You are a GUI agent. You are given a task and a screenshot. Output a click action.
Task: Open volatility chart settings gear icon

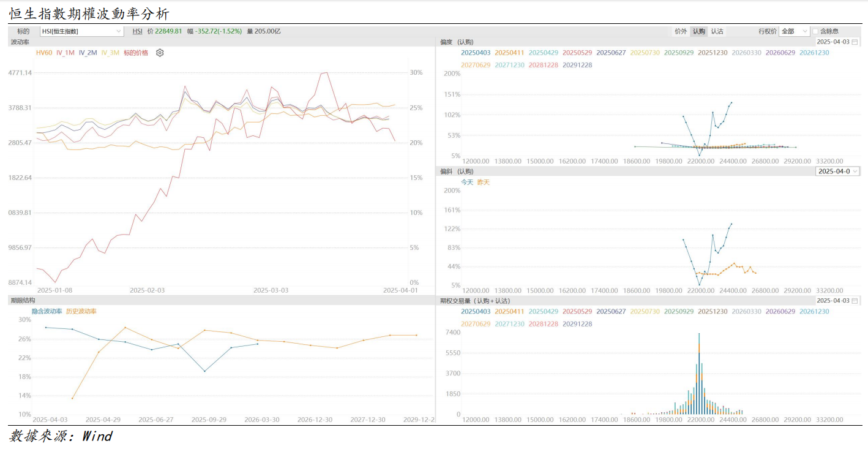coord(160,53)
